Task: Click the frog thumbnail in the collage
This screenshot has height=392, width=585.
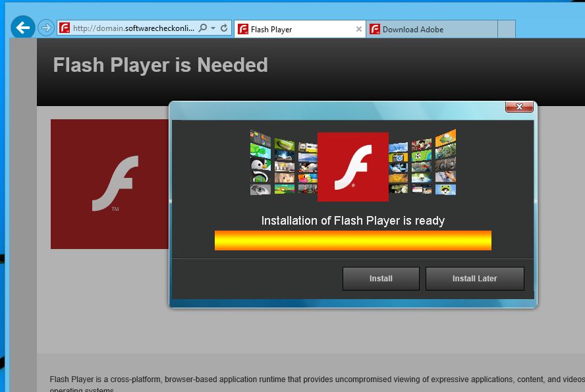Action: (445, 190)
